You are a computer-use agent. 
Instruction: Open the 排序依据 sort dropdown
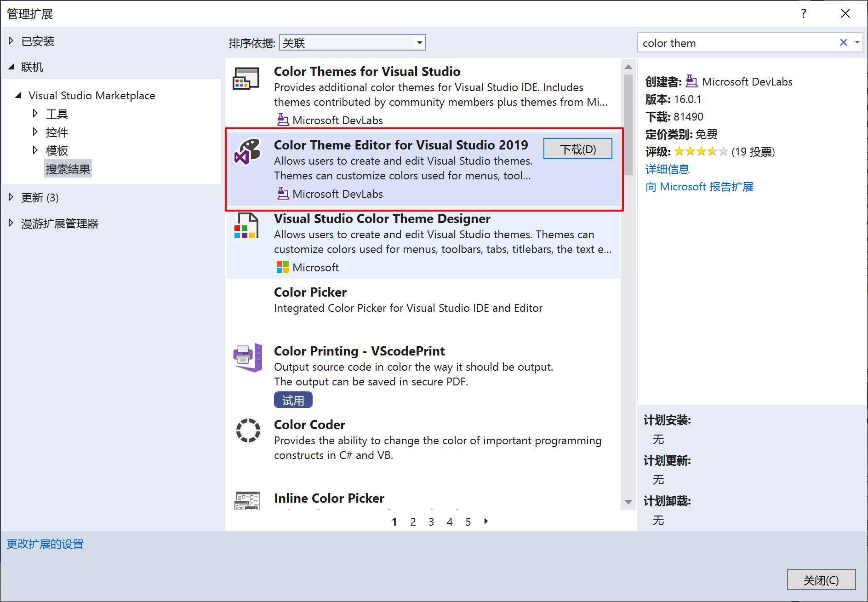point(353,43)
